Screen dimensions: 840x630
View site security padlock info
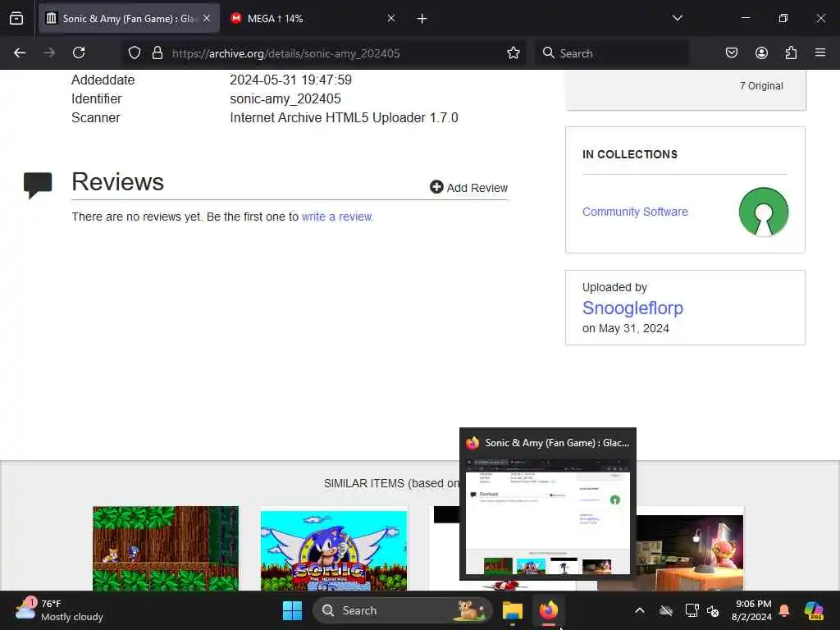point(157,53)
